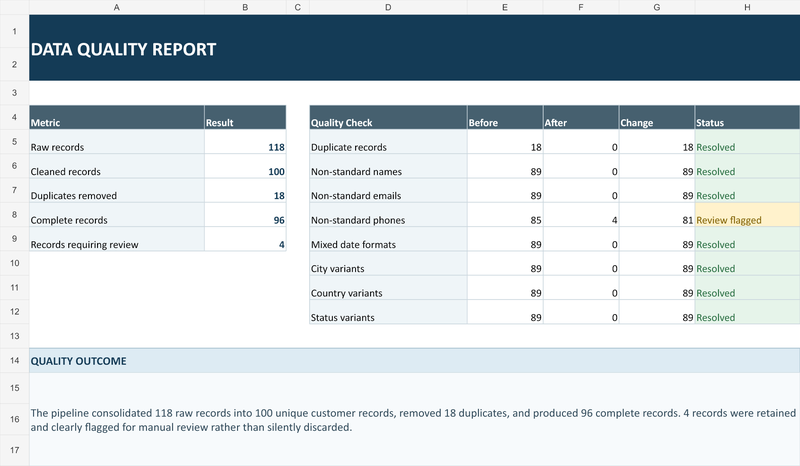Click the pipeline summary paragraph cell
The height and width of the screenshot is (466, 800).
(414, 420)
